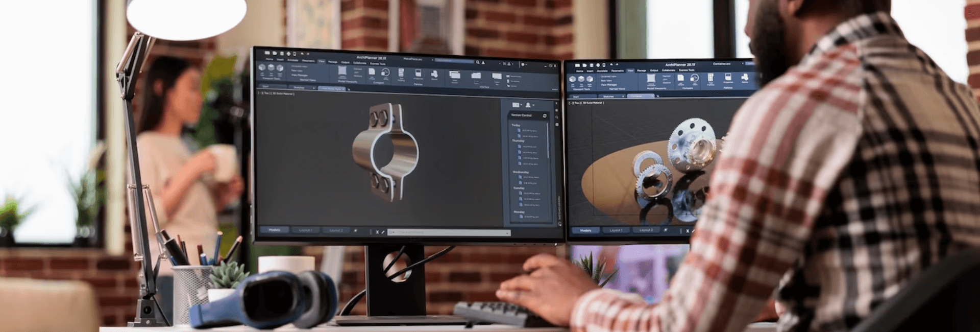Click the Undo arrow on left monitor
The image size is (980, 332).
pyautogui.click(x=302, y=54)
